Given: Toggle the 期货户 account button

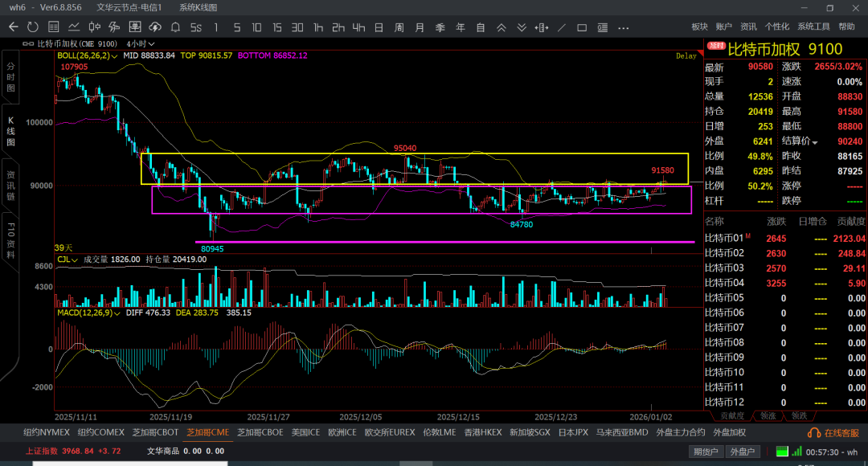Looking at the screenshot, I should (x=706, y=452).
